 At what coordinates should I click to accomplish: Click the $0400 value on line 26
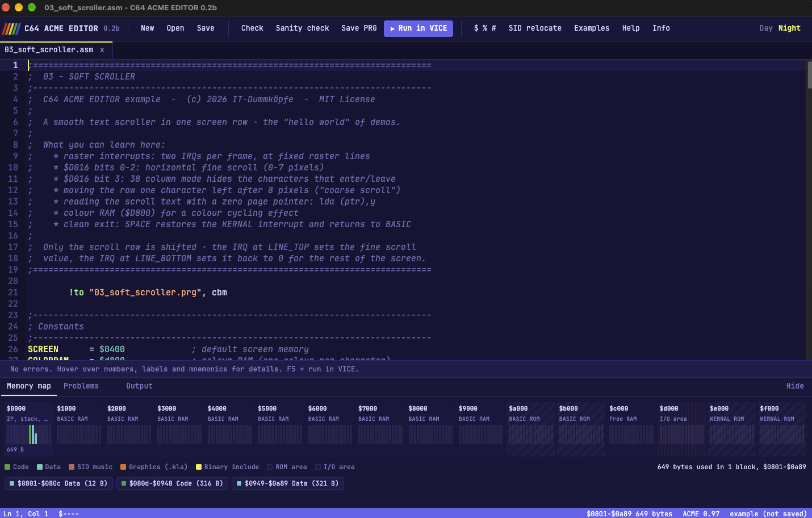[x=112, y=349]
